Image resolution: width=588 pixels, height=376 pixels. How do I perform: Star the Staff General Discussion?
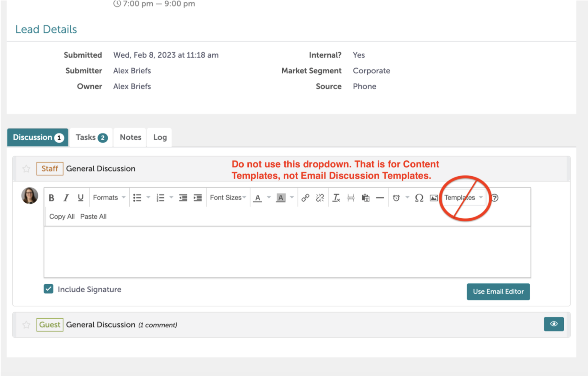(26, 169)
